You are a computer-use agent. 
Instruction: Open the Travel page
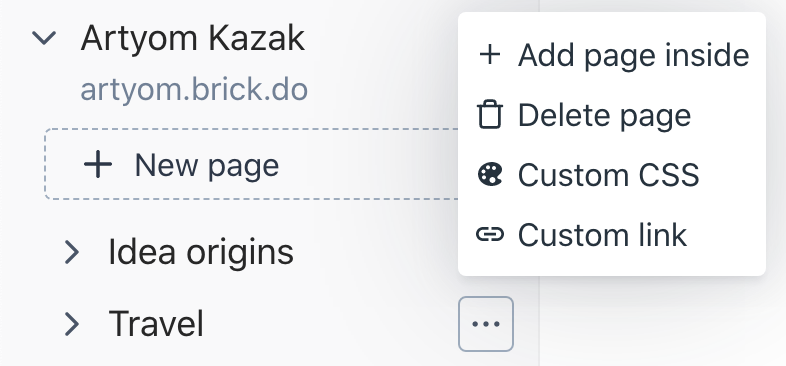tap(156, 324)
